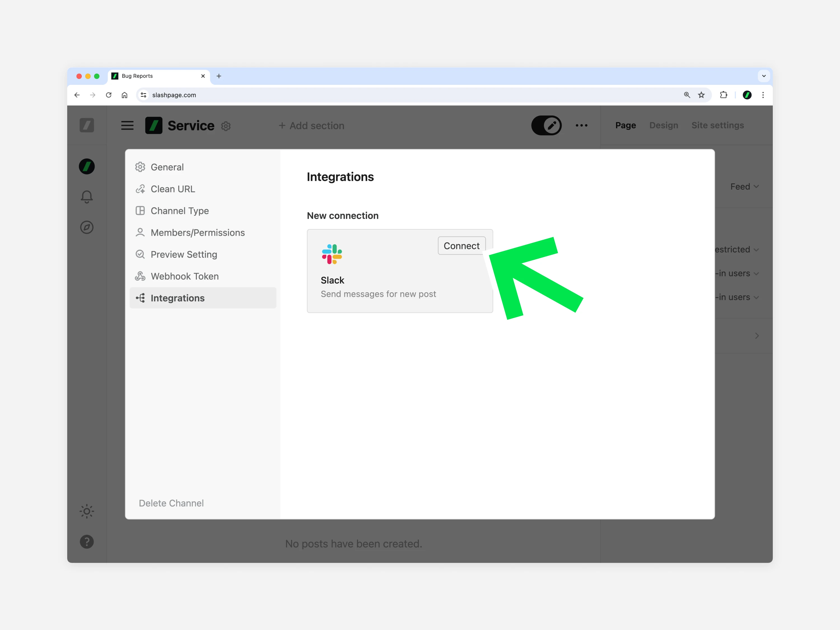This screenshot has width=840, height=630.
Task: Click the Delete Channel link
Action: [171, 503]
